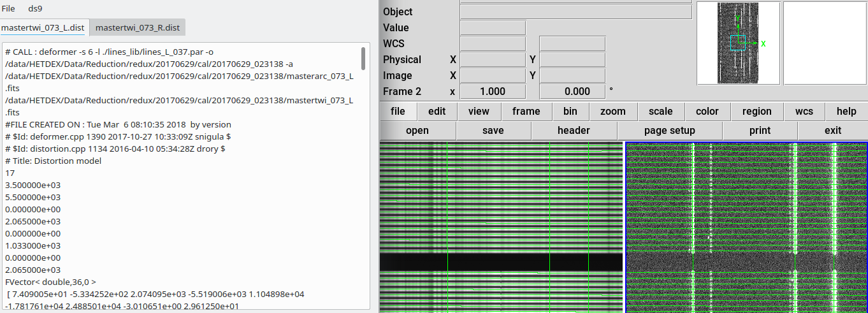Open the ds9 menu

[35, 9]
